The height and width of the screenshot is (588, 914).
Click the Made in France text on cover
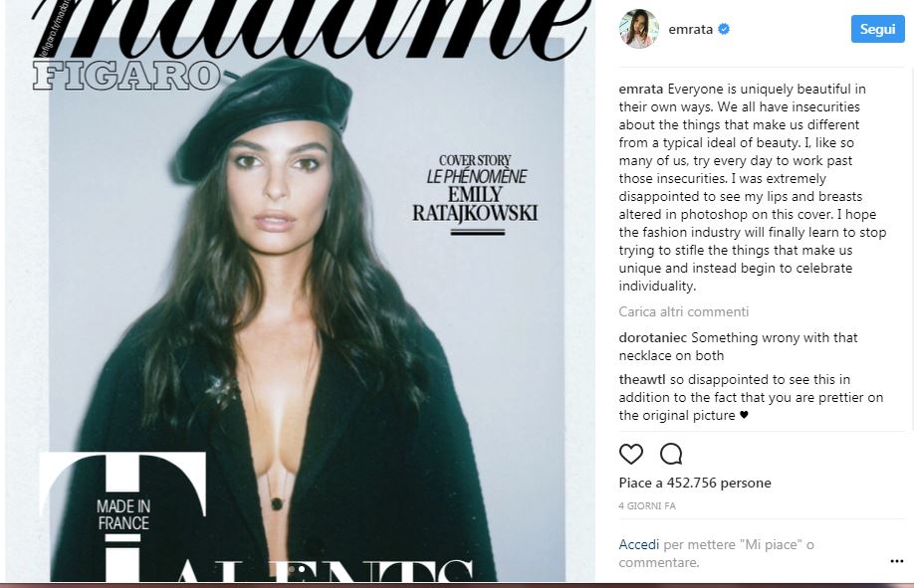(x=123, y=514)
